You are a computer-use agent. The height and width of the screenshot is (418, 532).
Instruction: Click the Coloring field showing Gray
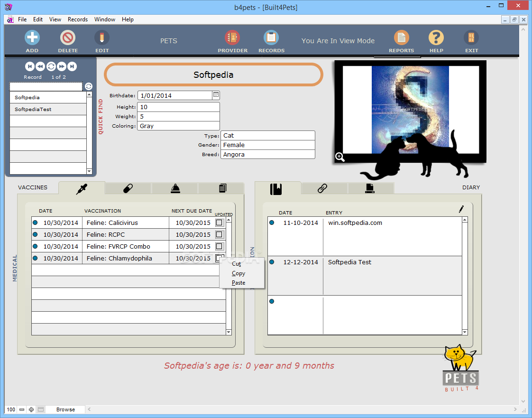[x=178, y=126]
